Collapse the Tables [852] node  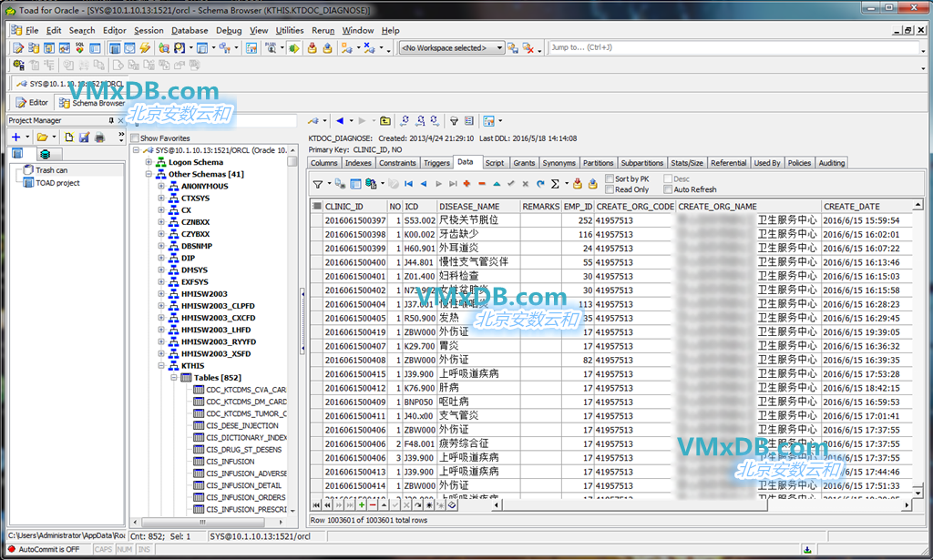tap(174, 378)
